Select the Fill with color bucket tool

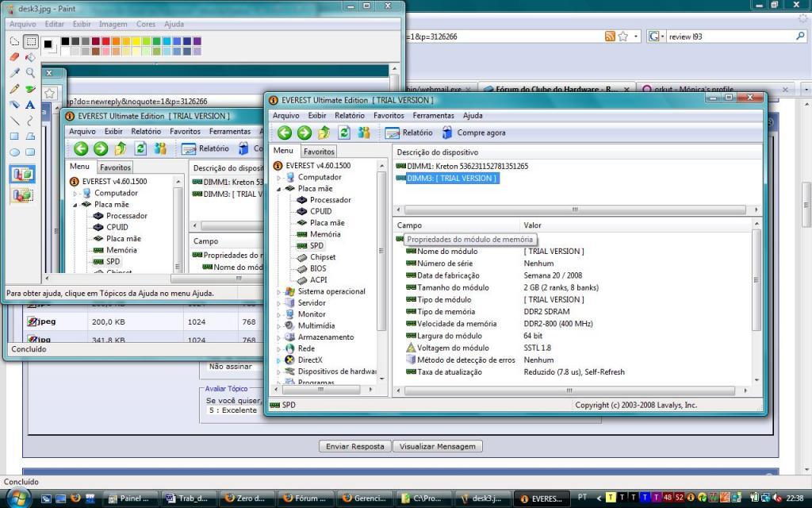click(31, 57)
